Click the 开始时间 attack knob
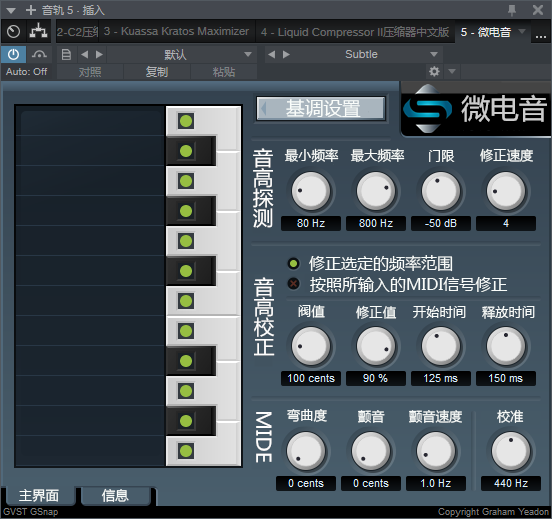The image size is (552, 519). pyautogui.click(x=441, y=346)
